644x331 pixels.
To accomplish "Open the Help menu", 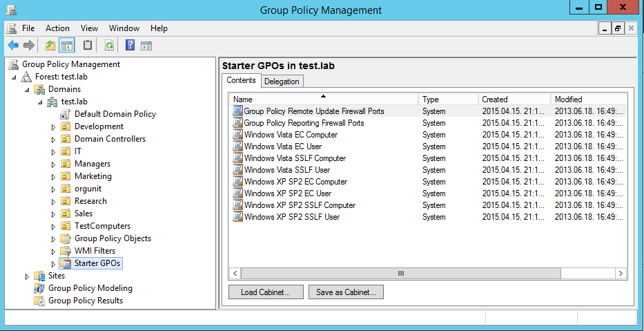I will tap(159, 28).
